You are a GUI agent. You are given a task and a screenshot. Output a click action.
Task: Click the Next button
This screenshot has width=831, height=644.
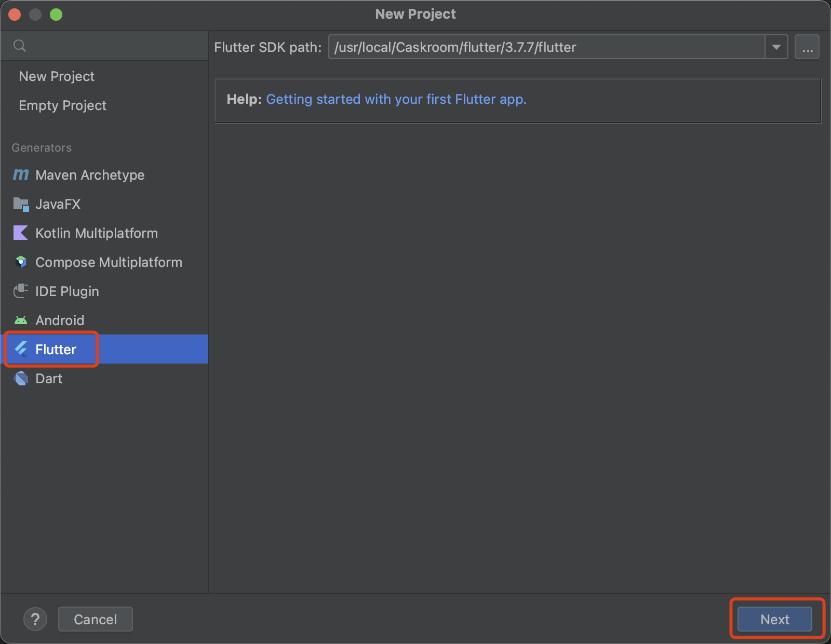[775, 619]
